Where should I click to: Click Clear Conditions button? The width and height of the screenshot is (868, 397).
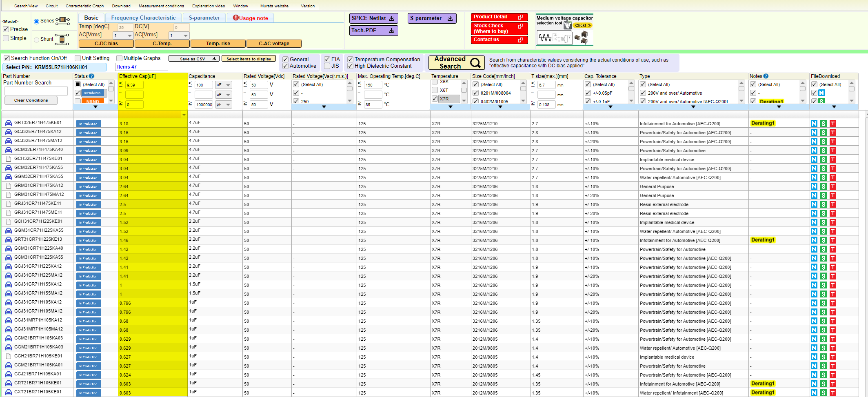point(31,100)
